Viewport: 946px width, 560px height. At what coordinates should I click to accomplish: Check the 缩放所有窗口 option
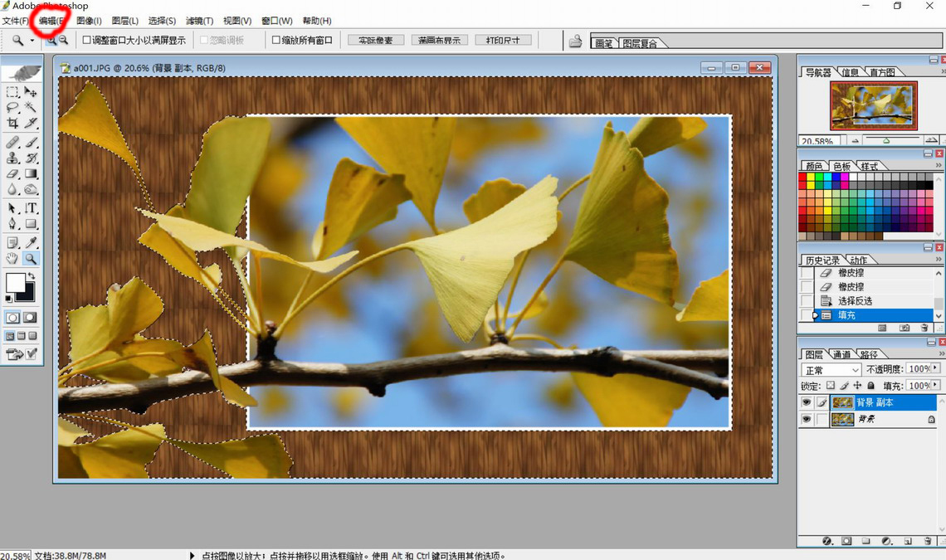click(x=276, y=40)
